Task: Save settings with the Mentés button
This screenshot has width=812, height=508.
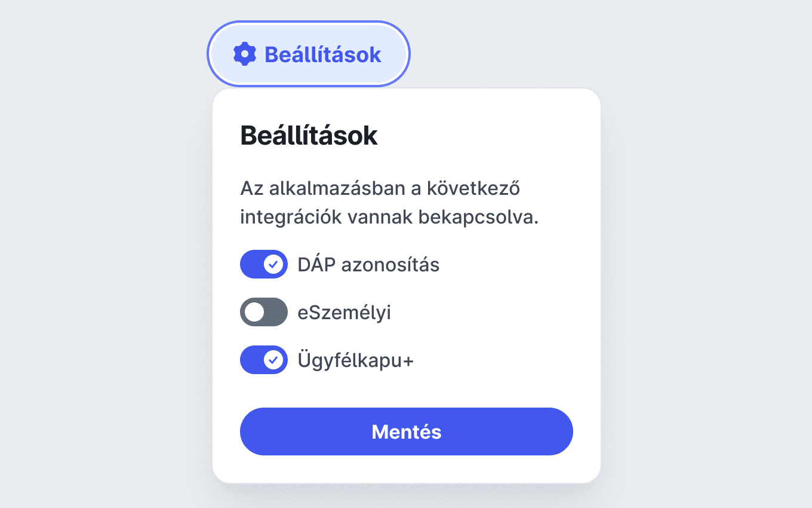Action: [x=407, y=432]
